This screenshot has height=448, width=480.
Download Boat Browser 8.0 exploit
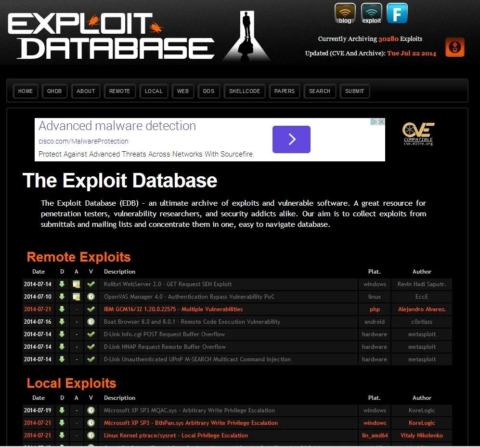[62, 322]
